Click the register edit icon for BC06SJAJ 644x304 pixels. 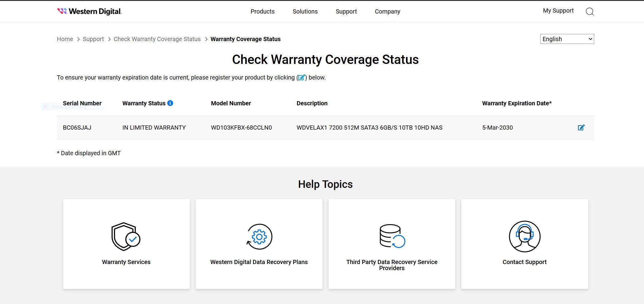(581, 128)
